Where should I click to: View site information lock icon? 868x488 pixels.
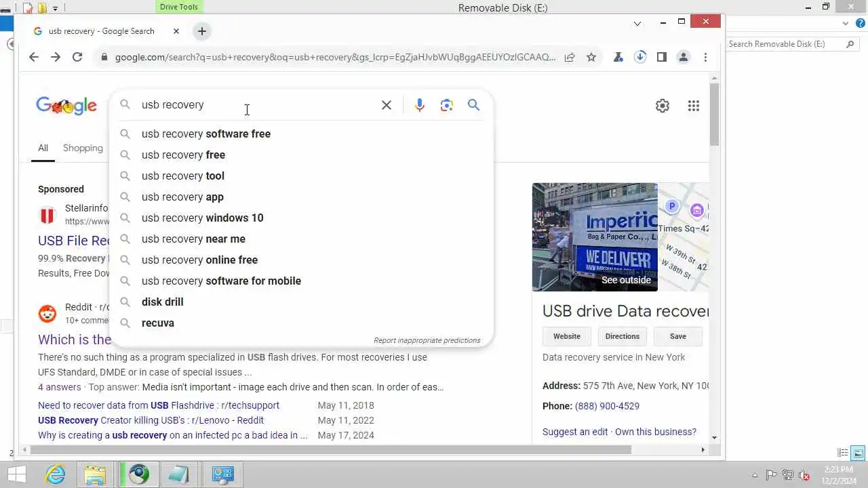pyautogui.click(x=104, y=57)
